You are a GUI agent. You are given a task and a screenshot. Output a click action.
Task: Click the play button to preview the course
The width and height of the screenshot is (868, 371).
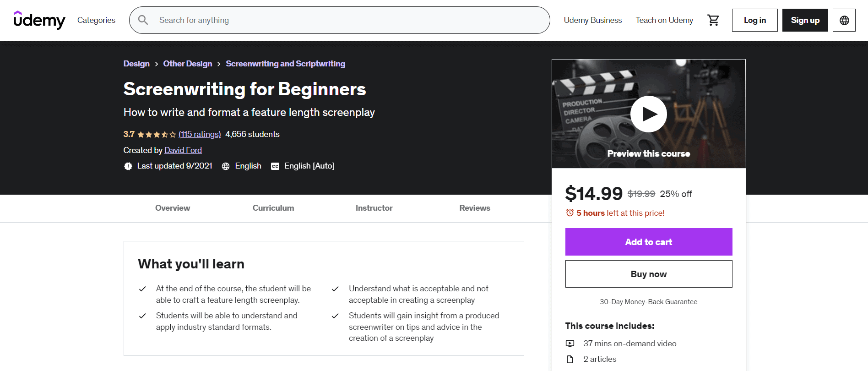[649, 114]
